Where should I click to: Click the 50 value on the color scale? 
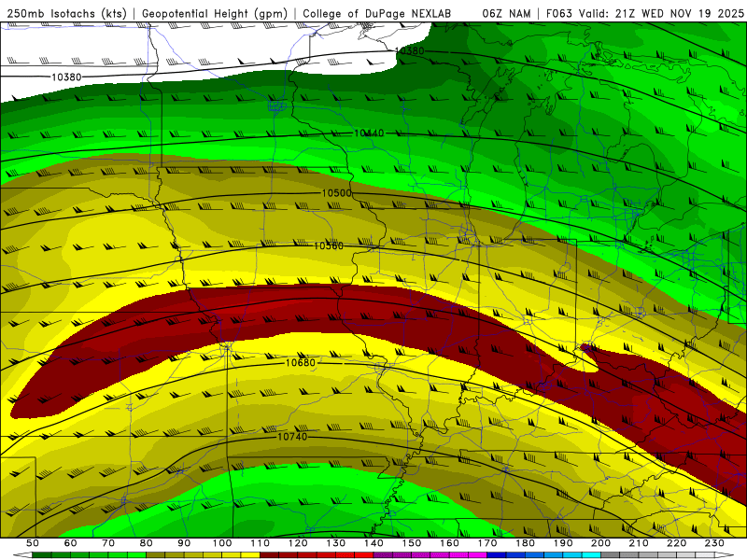(32, 543)
